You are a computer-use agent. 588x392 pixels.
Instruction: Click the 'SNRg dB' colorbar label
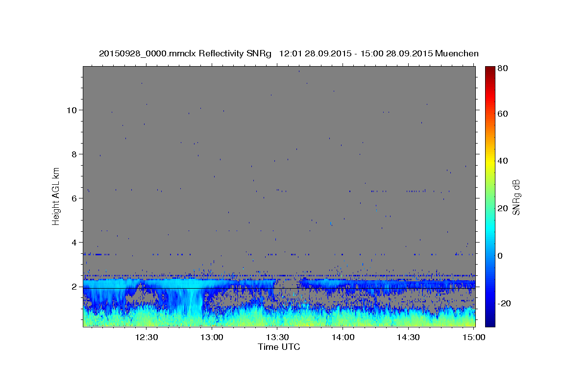pyautogui.click(x=515, y=197)
